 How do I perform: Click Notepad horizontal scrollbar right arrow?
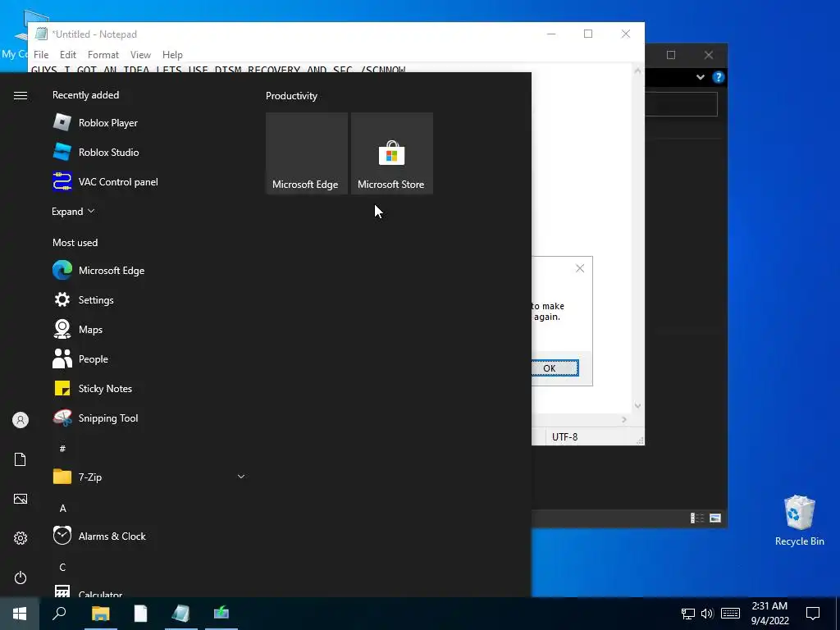tap(624, 419)
